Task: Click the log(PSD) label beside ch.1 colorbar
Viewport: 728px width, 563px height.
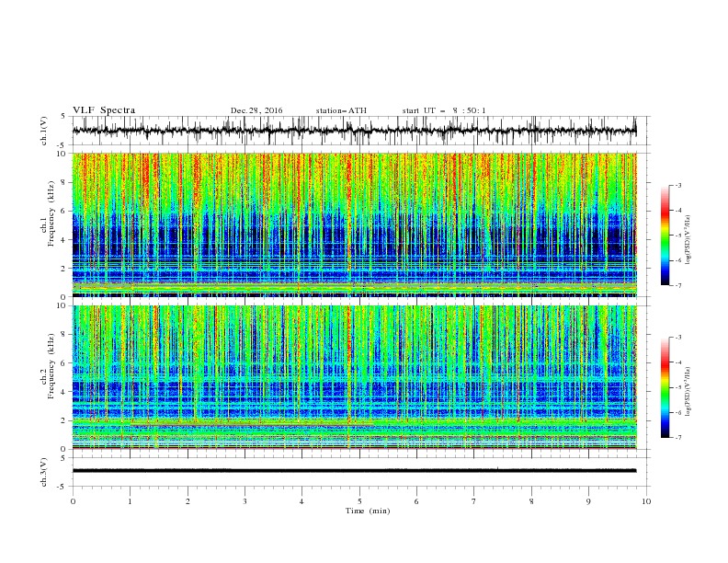Action: 688,240
